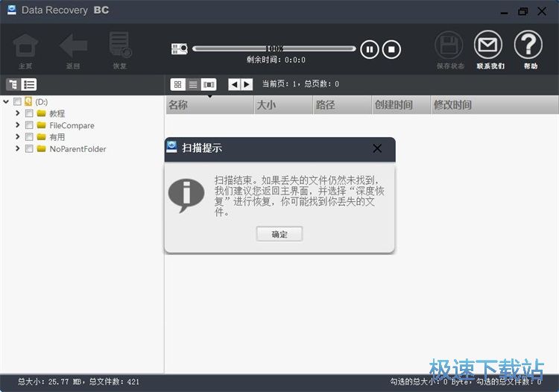This screenshot has width=559, height=392.
Task: Stop the scan with the stop button
Action: 391,49
